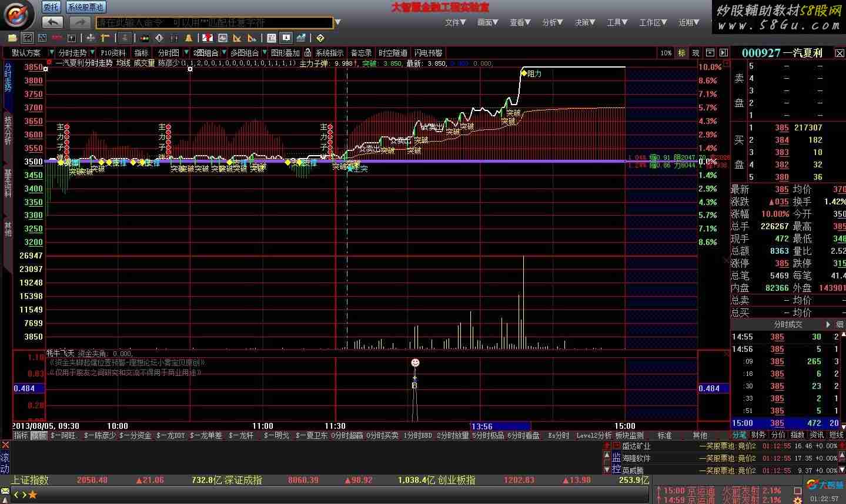Viewport: 846px width, 504px height.
Task: Click the 时空隧道 button
Action: [x=393, y=53]
